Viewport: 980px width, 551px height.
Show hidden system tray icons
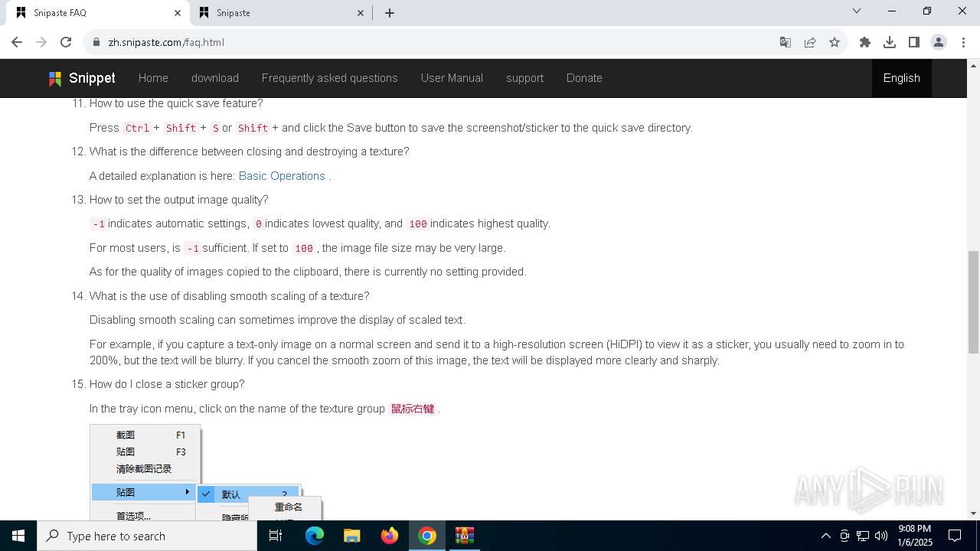coord(825,536)
